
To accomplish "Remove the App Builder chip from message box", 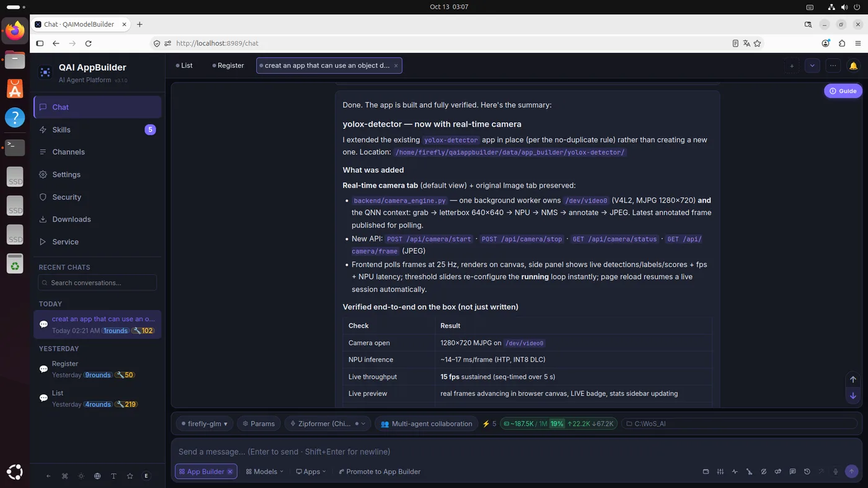I will tap(230, 472).
